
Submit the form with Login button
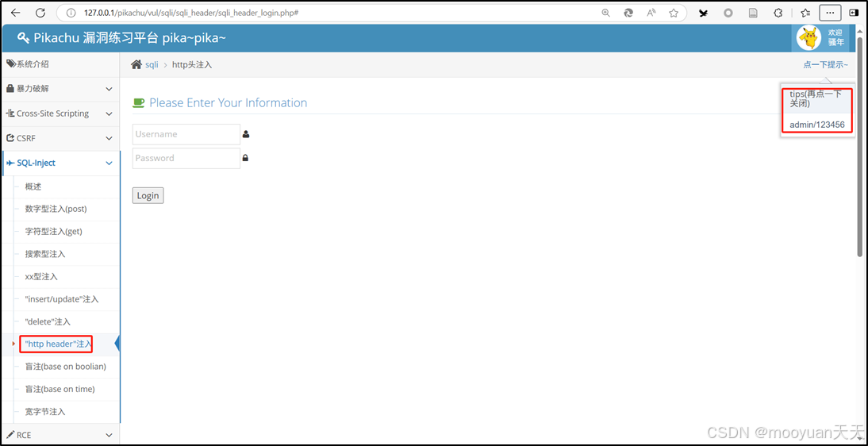[148, 195]
